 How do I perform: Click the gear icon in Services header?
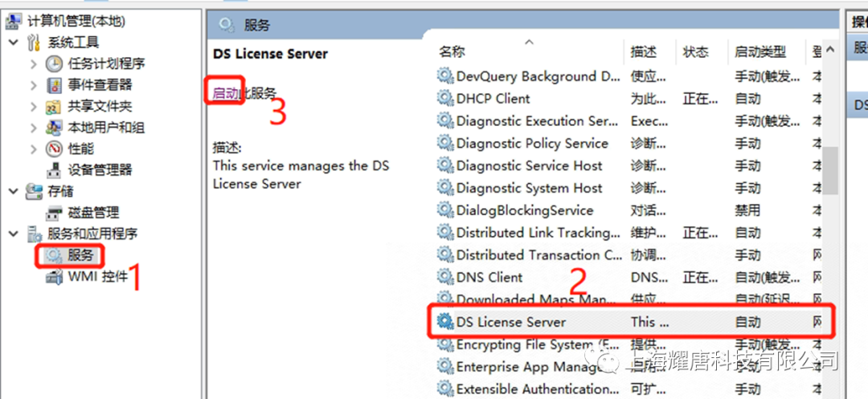pos(226,24)
